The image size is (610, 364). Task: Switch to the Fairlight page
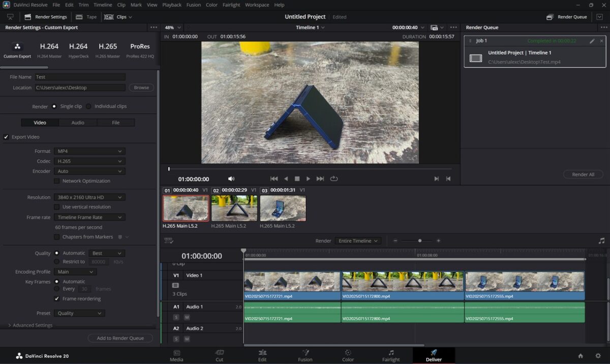pyautogui.click(x=391, y=355)
